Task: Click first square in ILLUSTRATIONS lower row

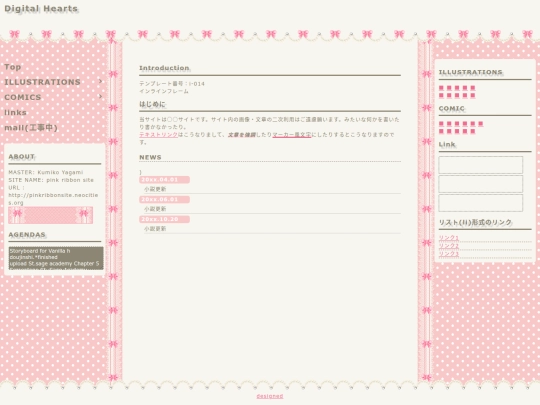Action: pyautogui.click(x=441, y=95)
